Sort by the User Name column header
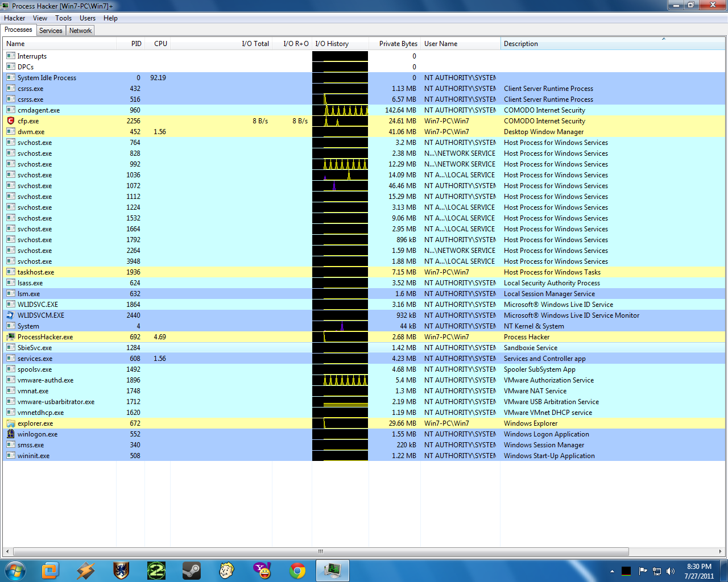This screenshot has width=728, height=582. [461, 44]
